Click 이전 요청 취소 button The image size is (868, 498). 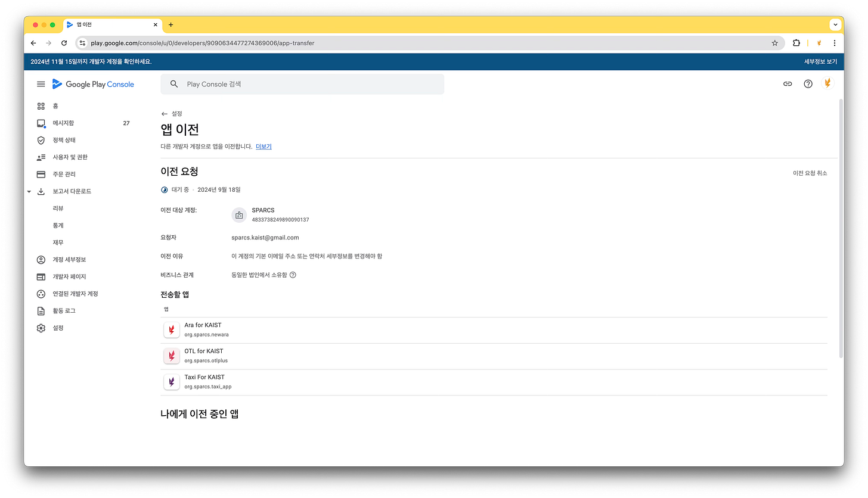coord(810,173)
